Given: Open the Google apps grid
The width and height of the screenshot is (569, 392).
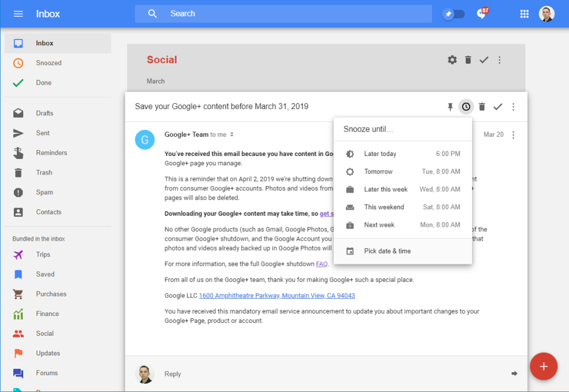Looking at the screenshot, I should click(x=524, y=13).
